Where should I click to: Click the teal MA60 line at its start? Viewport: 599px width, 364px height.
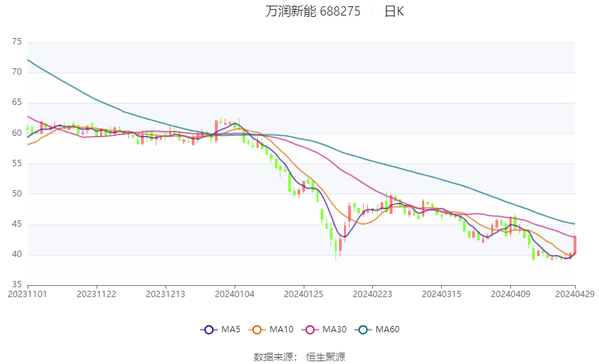(28, 61)
